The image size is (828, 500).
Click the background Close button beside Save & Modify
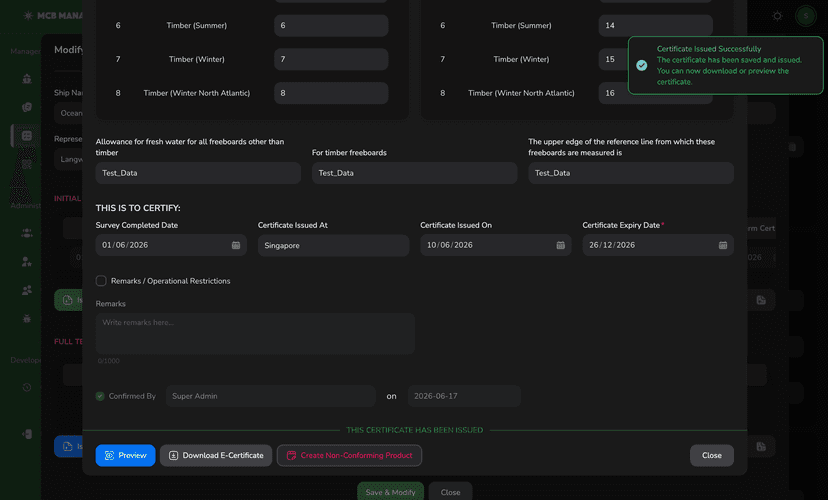450,492
